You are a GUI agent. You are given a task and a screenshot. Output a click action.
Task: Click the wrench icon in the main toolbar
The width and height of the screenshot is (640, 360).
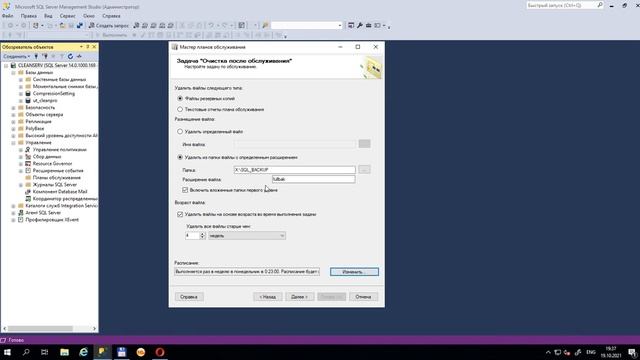click(360, 25)
